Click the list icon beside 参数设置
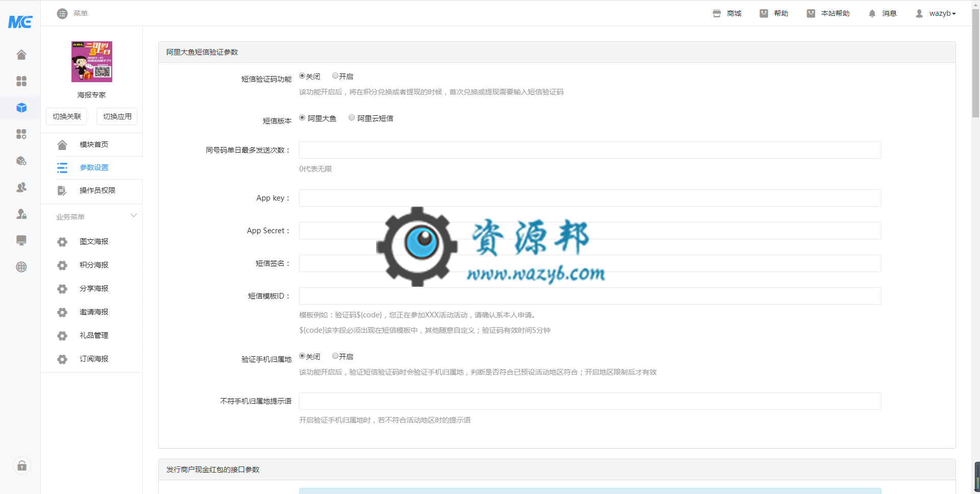980x494 pixels. (62, 168)
